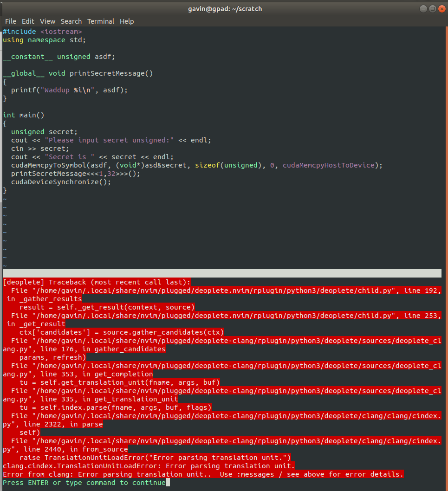Image resolution: width=448 pixels, height=491 pixels.
Task: Click 'params, refresh)' traceback line
Action: [x=52, y=357]
